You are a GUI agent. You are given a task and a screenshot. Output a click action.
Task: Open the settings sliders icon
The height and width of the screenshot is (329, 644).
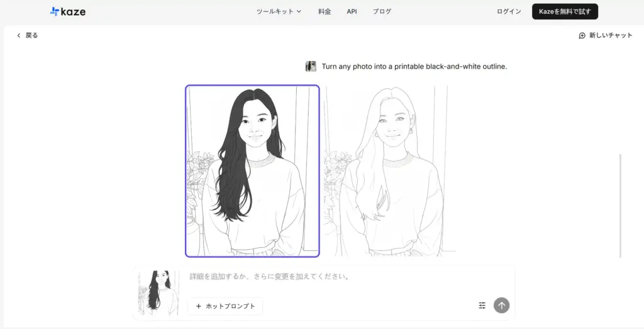click(x=482, y=306)
